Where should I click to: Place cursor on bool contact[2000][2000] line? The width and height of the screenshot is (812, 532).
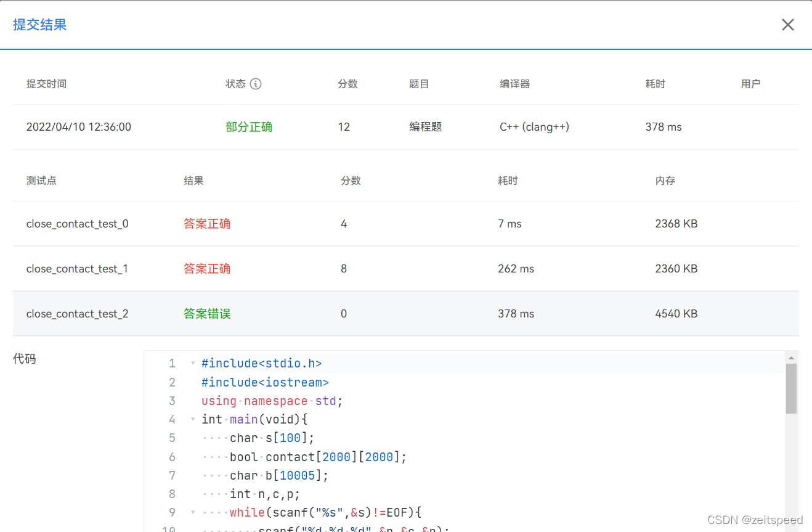click(x=318, y=457)
